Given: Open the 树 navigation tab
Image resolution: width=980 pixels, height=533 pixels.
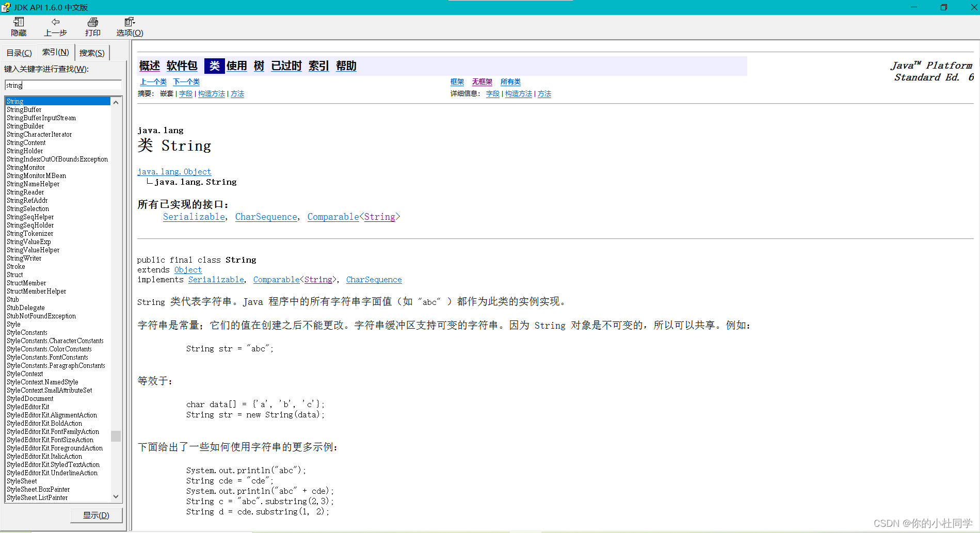Looking at the screenshot, I should 259,66.
